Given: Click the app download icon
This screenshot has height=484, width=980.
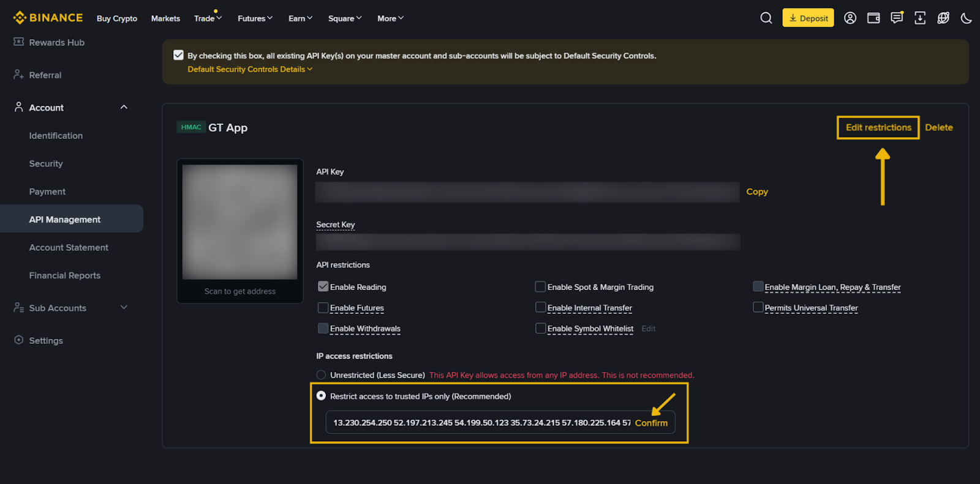Looking at the screenshot, I should click(x=920, y=18).
